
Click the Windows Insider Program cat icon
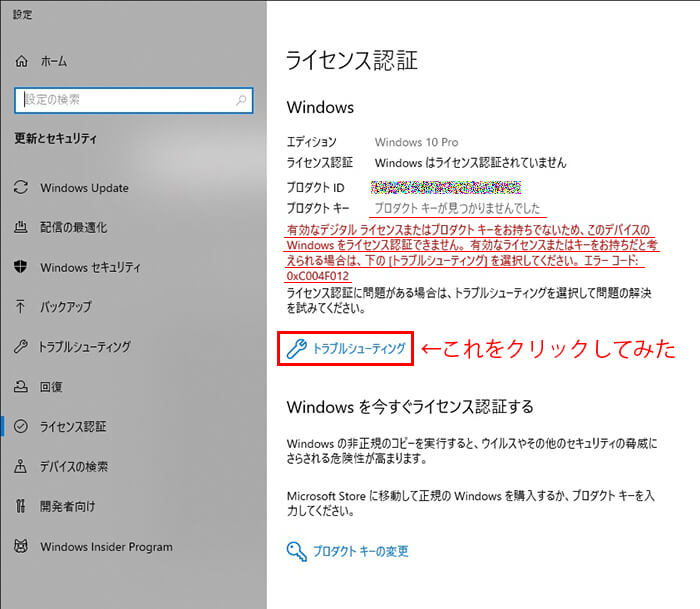click(x=21, y=546)
